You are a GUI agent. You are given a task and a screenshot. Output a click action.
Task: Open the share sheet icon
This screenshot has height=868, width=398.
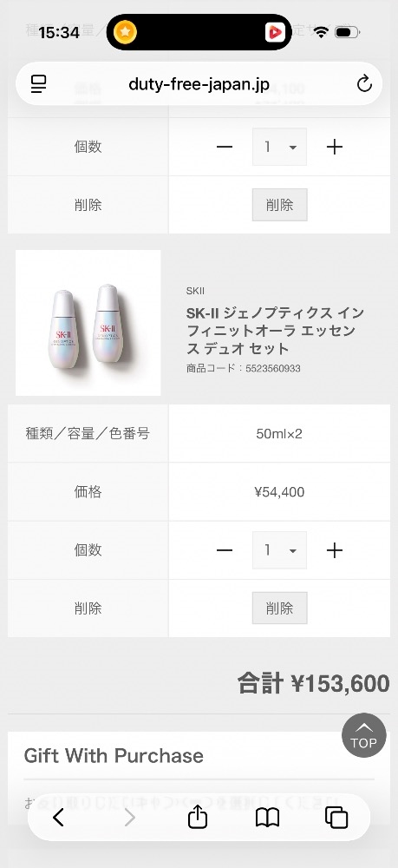tap(198, 817)
